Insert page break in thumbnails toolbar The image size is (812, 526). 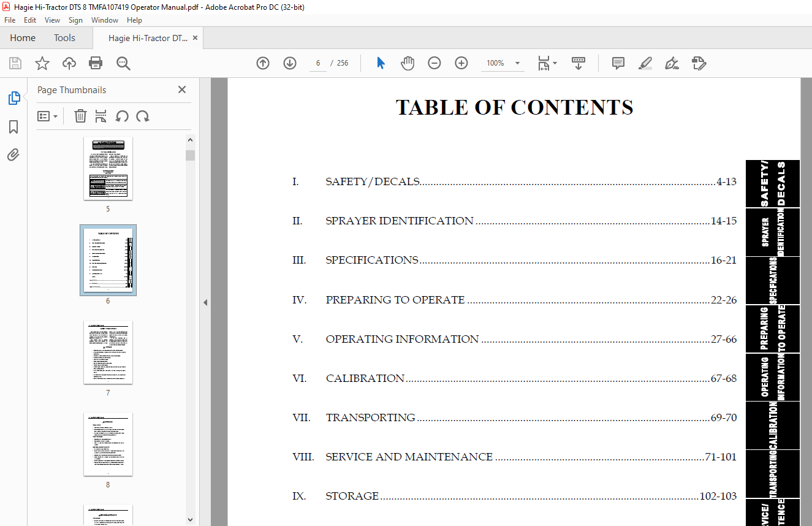click(101, 116)
